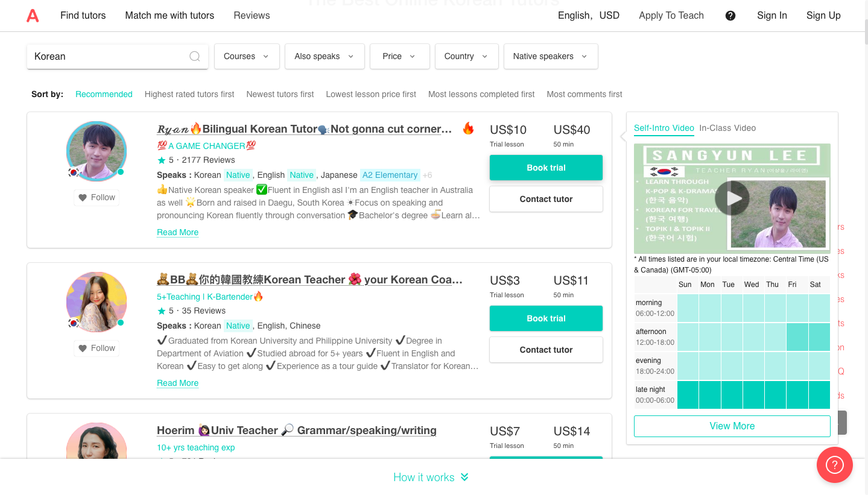868x495 pixels.
Task: Expand the Price filter
Action: (x=399, y=57)
